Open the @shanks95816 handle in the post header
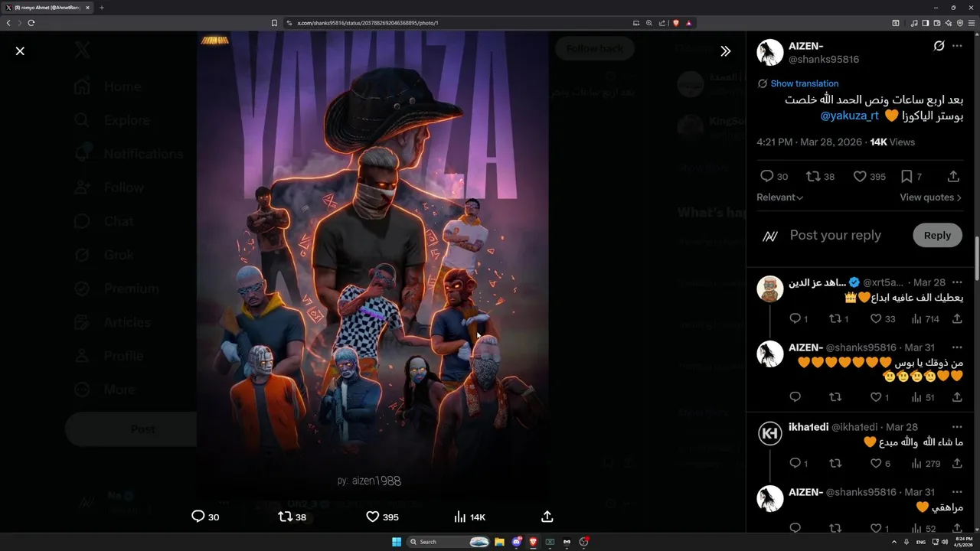 click(824, 59)
